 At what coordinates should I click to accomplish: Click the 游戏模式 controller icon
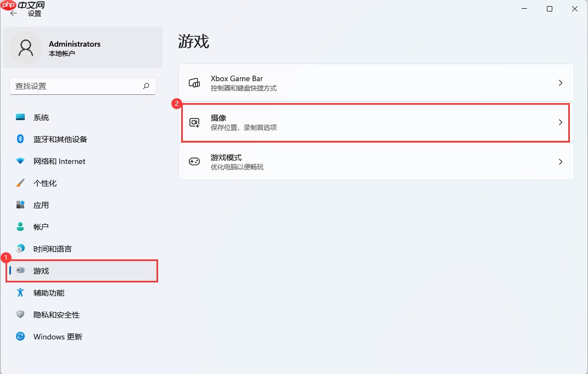point(194,161)
